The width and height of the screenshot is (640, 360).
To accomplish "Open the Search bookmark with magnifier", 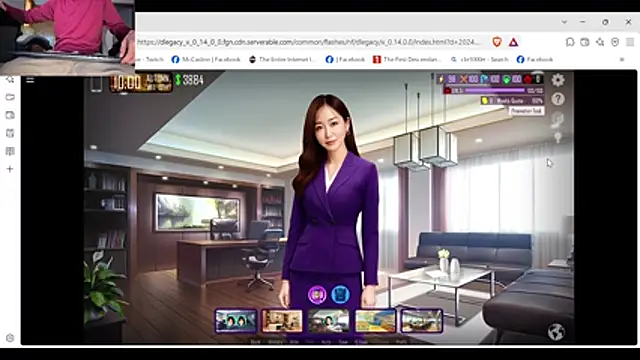I will tap(480, 60).
